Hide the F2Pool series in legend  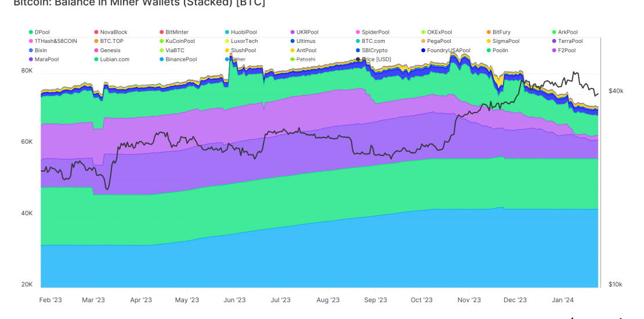click(x=566, y=50)
